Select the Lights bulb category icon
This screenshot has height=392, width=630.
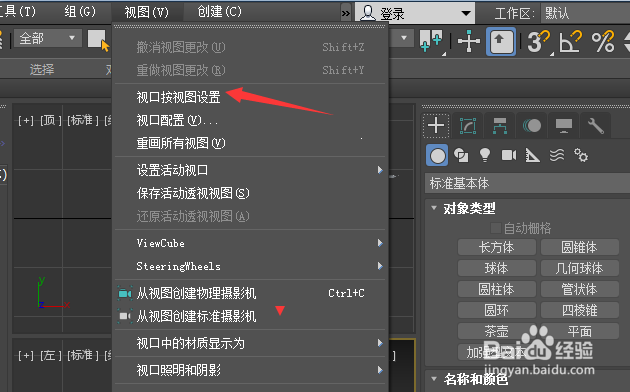coord(485,155)
